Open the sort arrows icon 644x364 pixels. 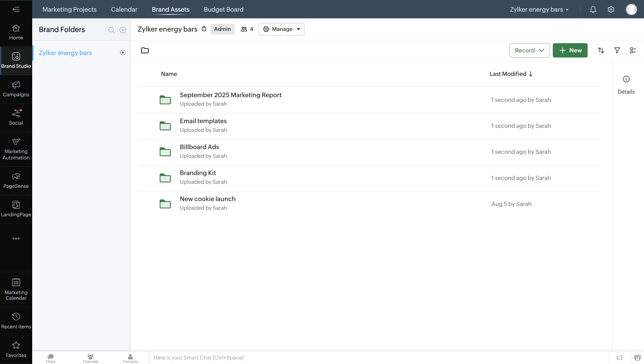tap(601, 50)
